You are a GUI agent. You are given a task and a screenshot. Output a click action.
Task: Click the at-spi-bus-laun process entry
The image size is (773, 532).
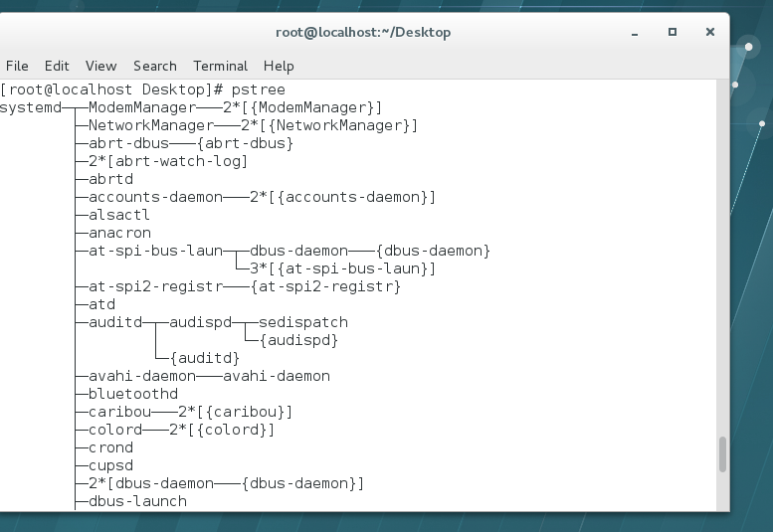[x=156, y=251]
